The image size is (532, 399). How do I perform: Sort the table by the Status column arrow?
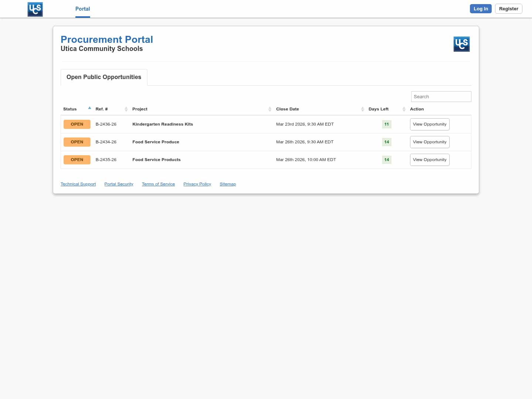[x=89, y=108]
